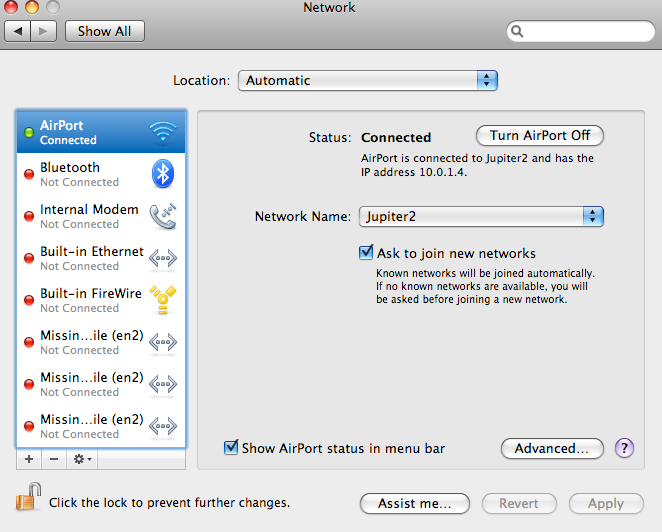Viewport: 662px width, 532px height.
Task: Click the Built-in Ethernet arrows icon
Action: tap(162, 258)
